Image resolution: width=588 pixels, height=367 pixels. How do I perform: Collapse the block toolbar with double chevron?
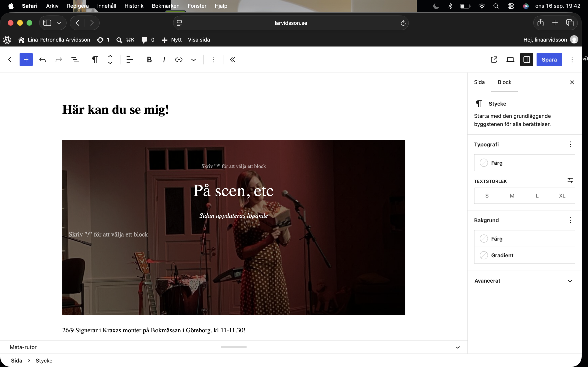pos(232,59)
